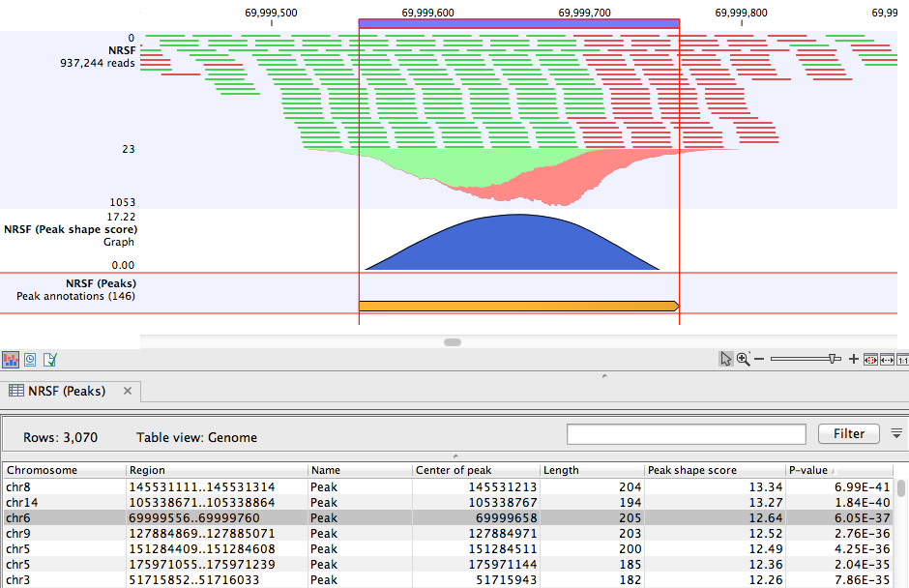Click the zoom level slider handle
This screenshot has width=909, height=588.
(x=834, y=359)
